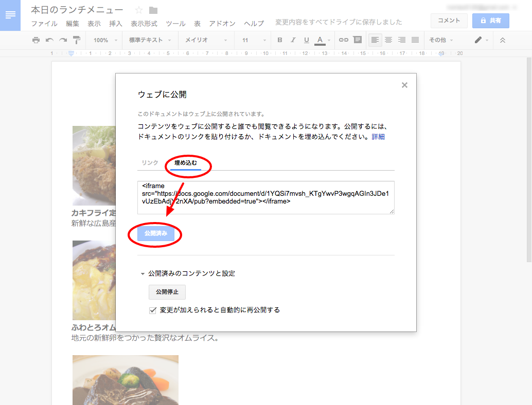Open the 標準テキスト style dropdown

click(150, 40)
